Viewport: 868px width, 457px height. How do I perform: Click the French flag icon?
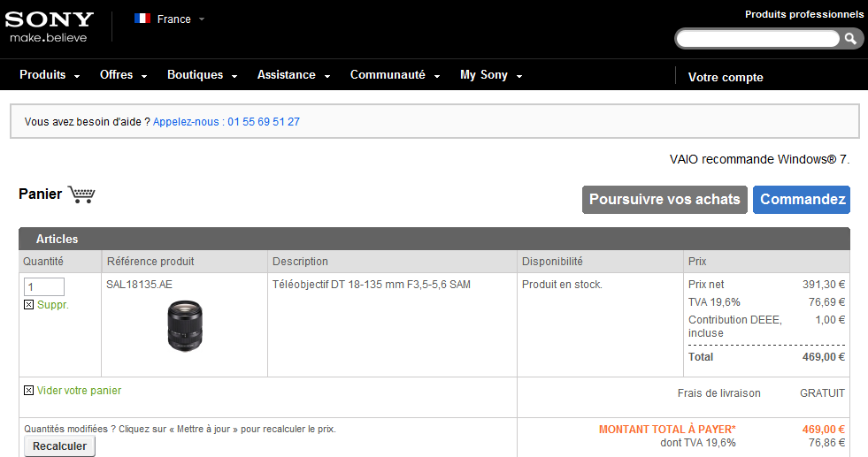(x=142, y=19)
